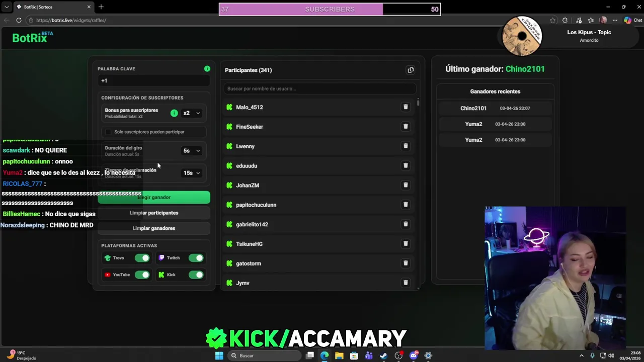Remove FineSeeker using its trash icon
Image resolution: width=644 pixels, height=362 pixels.
[406, 127]
